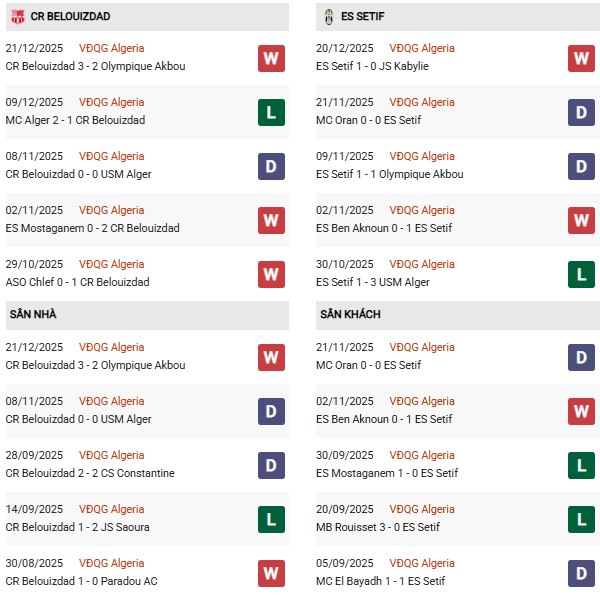This screenshot has height=597, width=600.
Task: Select match ES Ben Aknoun 0-1 ES Setif dated 02/11/2025 in top list
Action: (x=386, y=228)
